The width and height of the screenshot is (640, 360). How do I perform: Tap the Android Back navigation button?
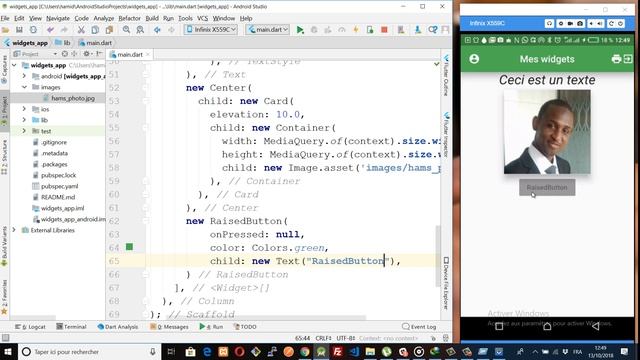(596, 326)
